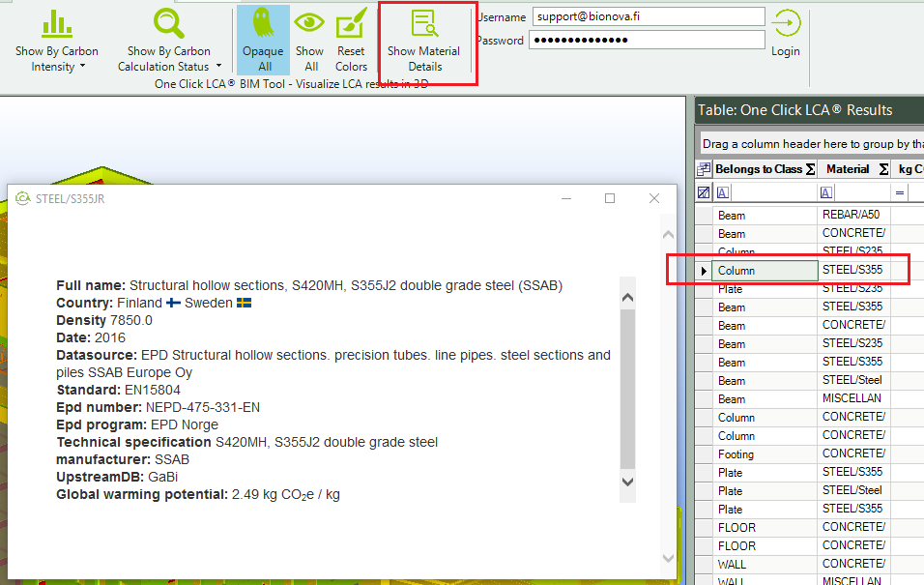The height and width of the screenshot is (585, 924).
Task: Open Show Material Details
Action: [423, 41]
